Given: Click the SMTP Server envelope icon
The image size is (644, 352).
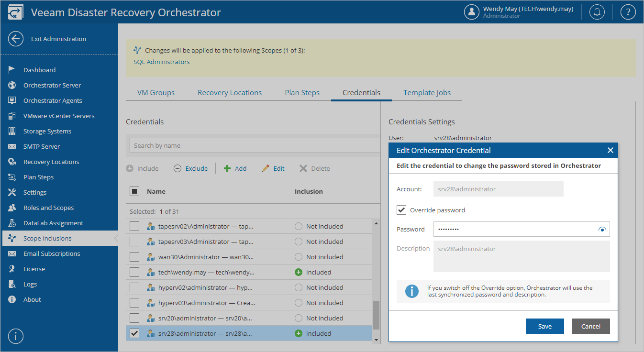Looking at the screenshot, I should coord(12,146).
